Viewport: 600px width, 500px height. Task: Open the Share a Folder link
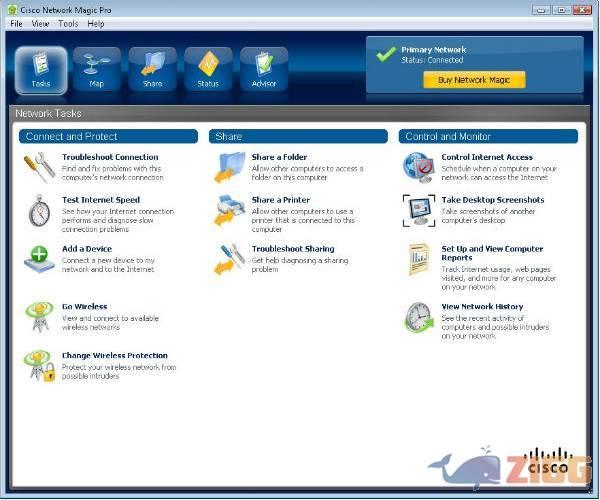click(x=279, y=157)
